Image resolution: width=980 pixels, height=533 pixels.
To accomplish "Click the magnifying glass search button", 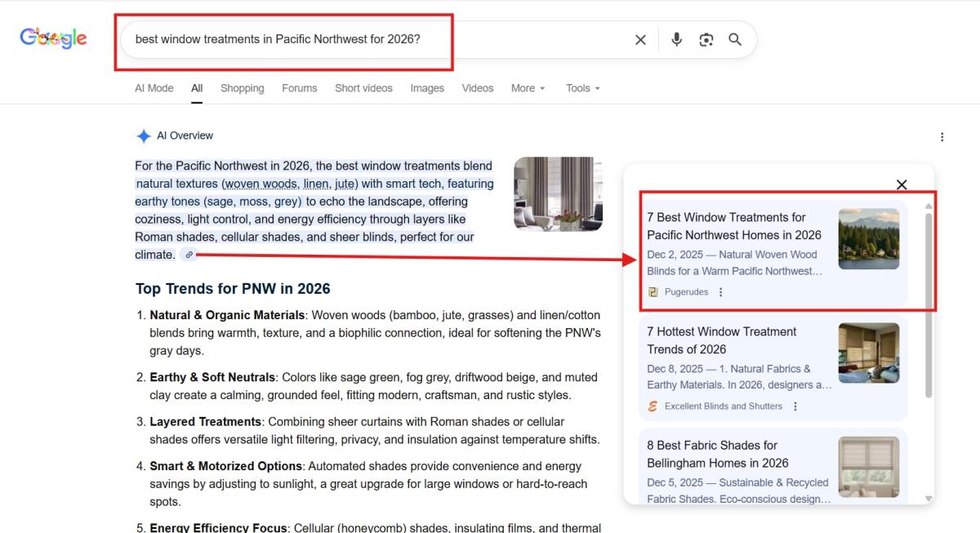I will (735, 40).
